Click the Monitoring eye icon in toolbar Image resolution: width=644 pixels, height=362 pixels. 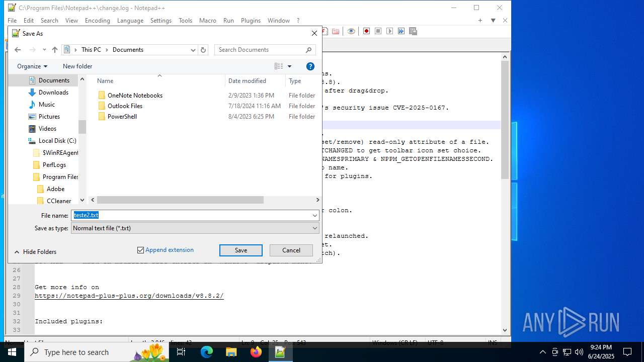point(351,31)
